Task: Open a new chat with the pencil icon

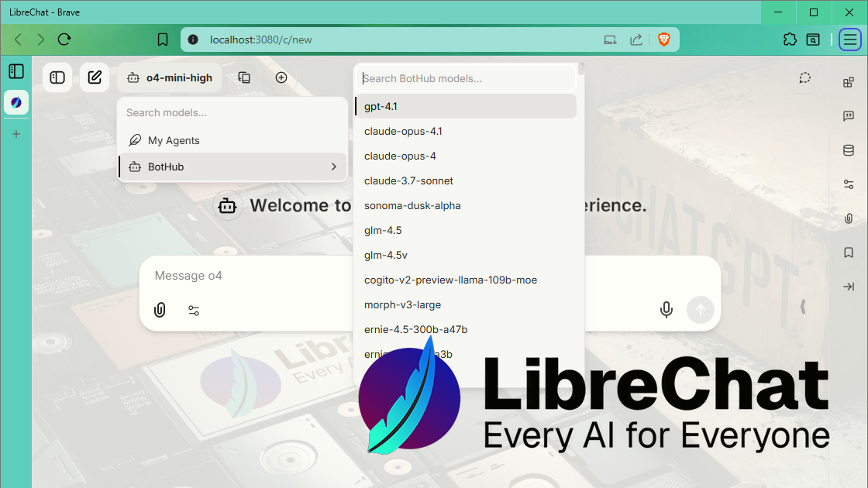Action: 95,77
